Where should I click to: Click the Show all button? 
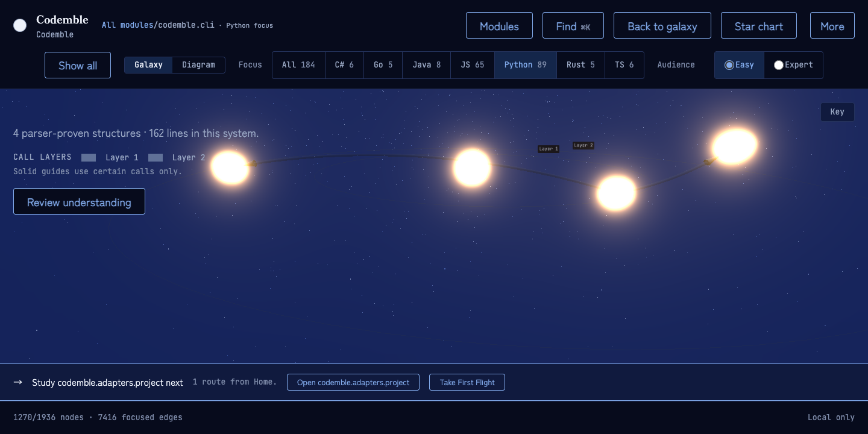click(x=78, y=65)
